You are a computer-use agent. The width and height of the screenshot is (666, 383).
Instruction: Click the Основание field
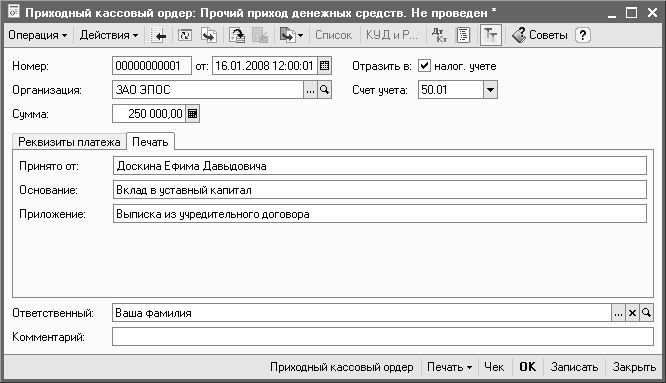[x=380, y=190]
